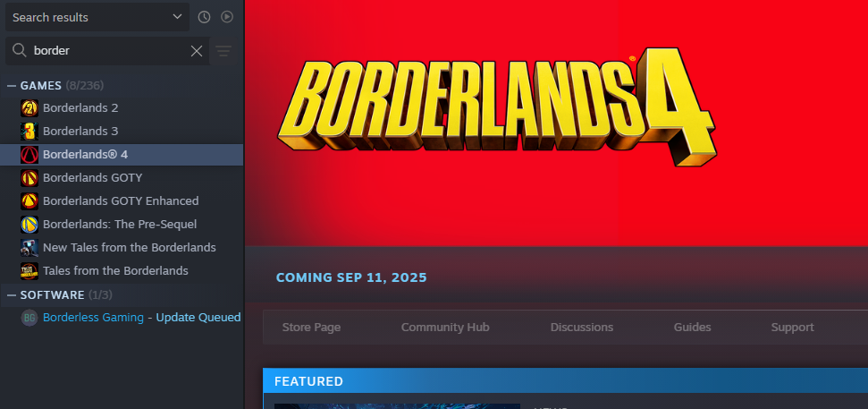Open the Search results dropdown

97,17
